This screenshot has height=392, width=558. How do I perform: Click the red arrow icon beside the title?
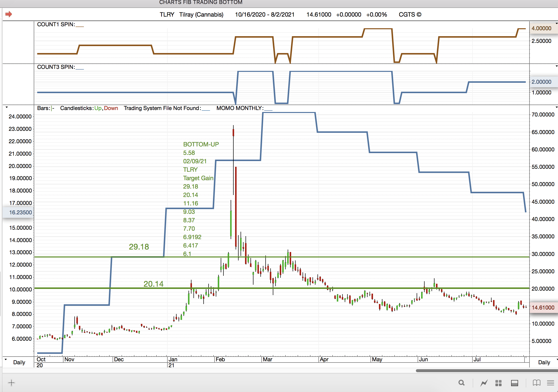[x=9, y=14]
